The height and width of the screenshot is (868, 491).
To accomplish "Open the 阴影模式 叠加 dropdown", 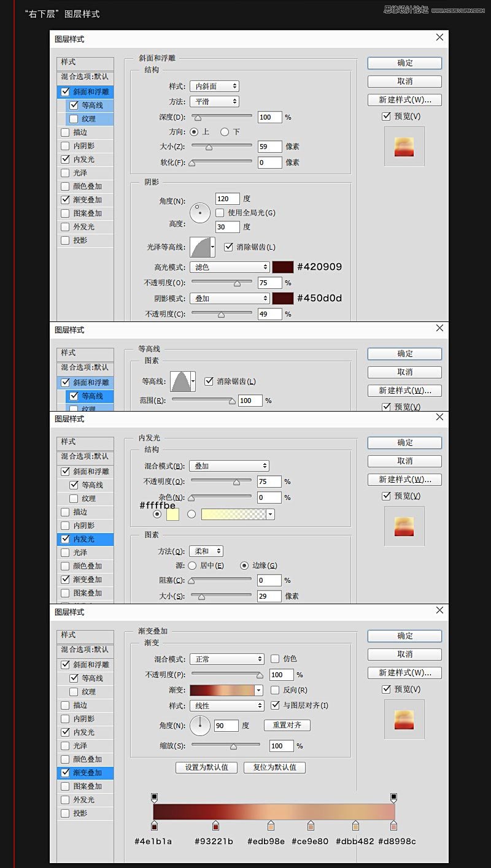I will pyautogui.click(x=230, y=298).
